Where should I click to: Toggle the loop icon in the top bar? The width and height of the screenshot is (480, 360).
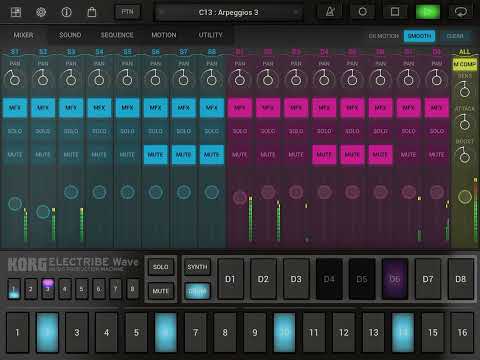(461, 12)
